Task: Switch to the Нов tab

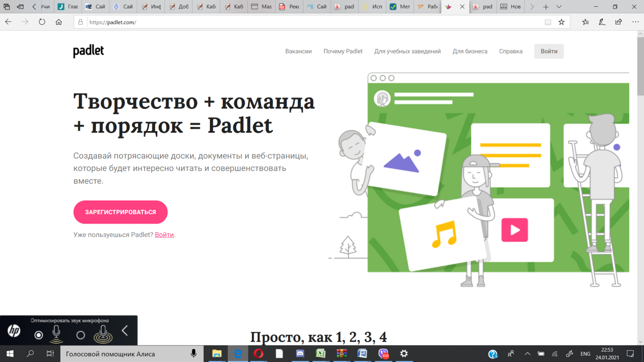Action: 511,7
